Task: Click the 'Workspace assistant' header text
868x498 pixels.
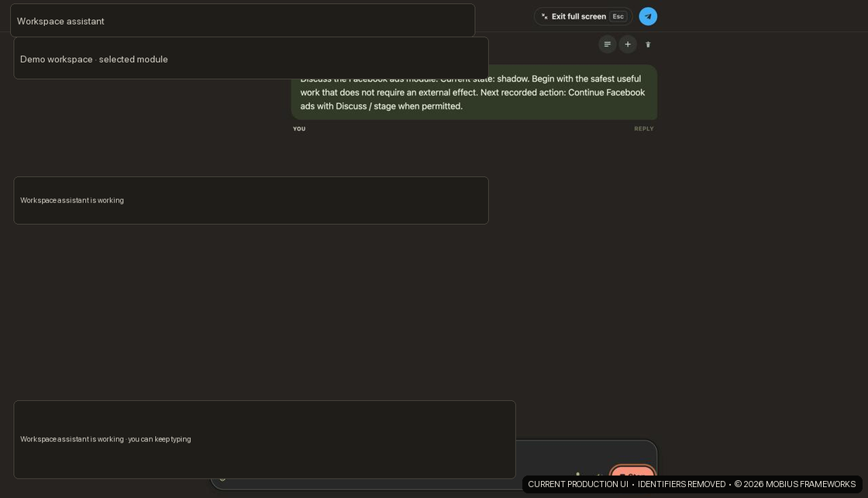Action: (x=60, y=21)
